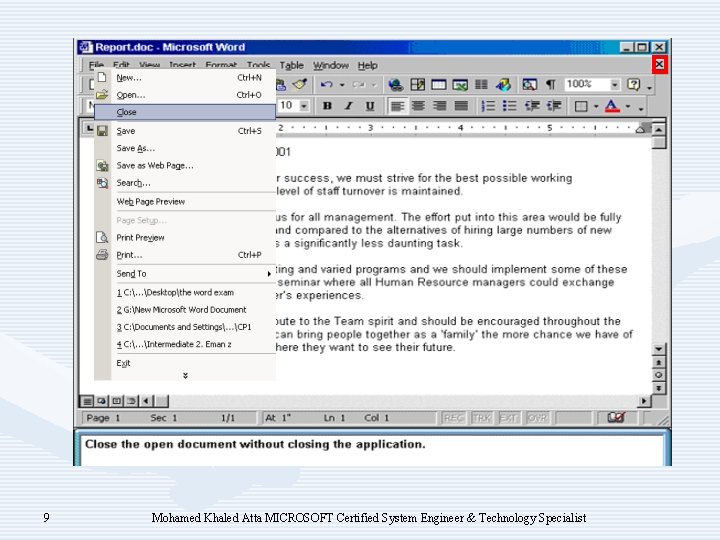Select Justify alignment

click(461, 106)
